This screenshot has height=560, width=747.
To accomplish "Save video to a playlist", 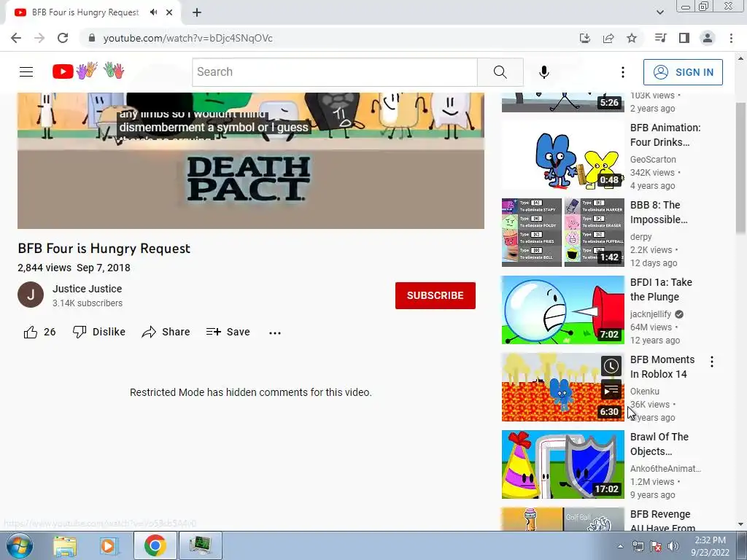I will [x=228, y=332].
